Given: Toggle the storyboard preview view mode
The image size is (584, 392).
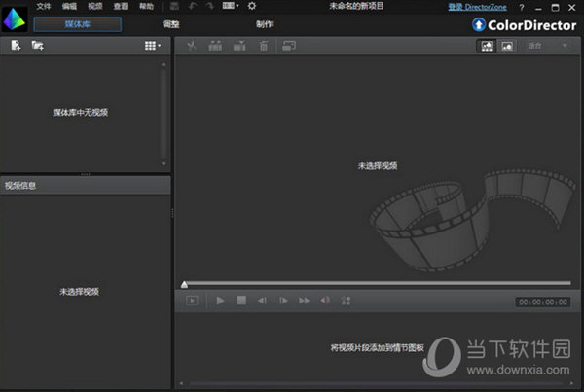Looking at the screenshot, I should [x=487, y=46].
